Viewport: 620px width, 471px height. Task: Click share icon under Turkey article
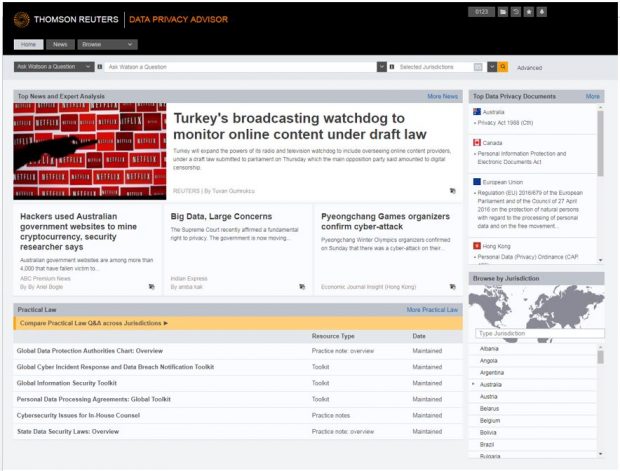pyautogui.click(x=453, y=189)
